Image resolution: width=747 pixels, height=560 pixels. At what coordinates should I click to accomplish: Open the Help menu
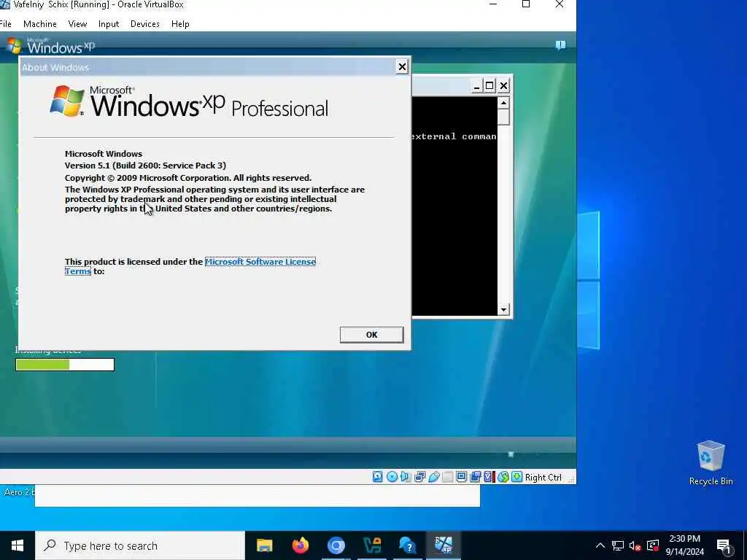coord(180,24)
